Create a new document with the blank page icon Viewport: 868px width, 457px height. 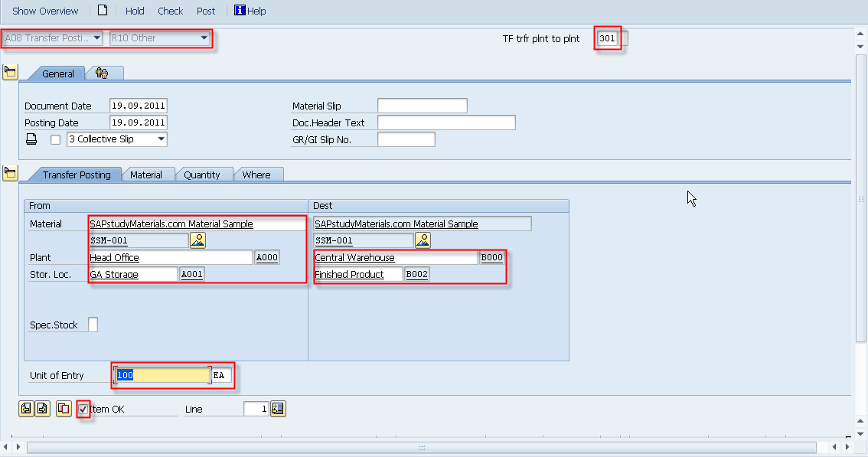tap(103, 11)
